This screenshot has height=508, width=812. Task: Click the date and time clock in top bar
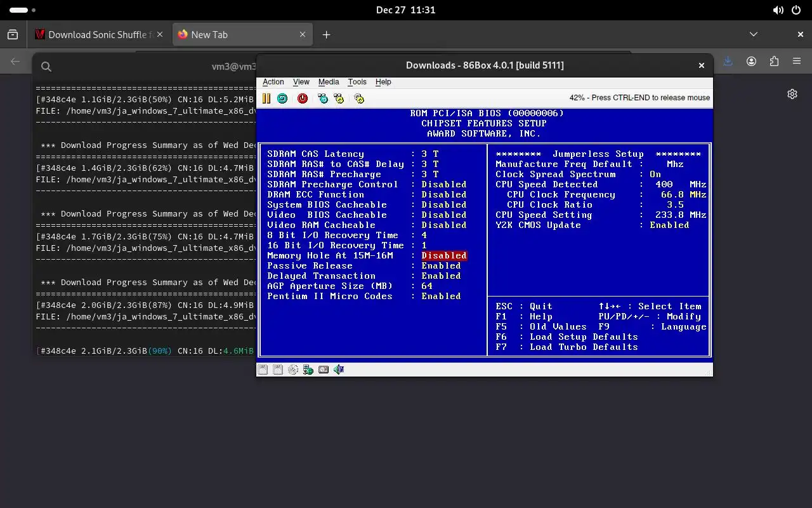click(406, 10)
